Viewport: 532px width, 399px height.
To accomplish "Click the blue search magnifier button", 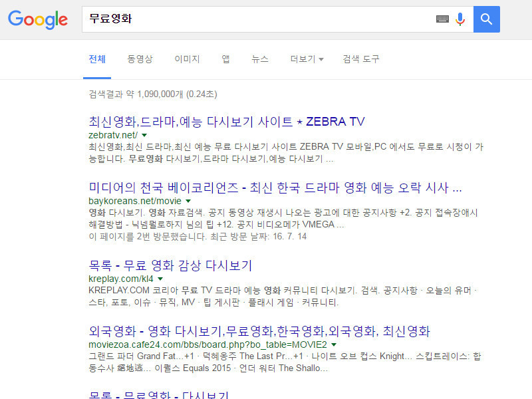I will pyautogui.click(x=487, y=19).
